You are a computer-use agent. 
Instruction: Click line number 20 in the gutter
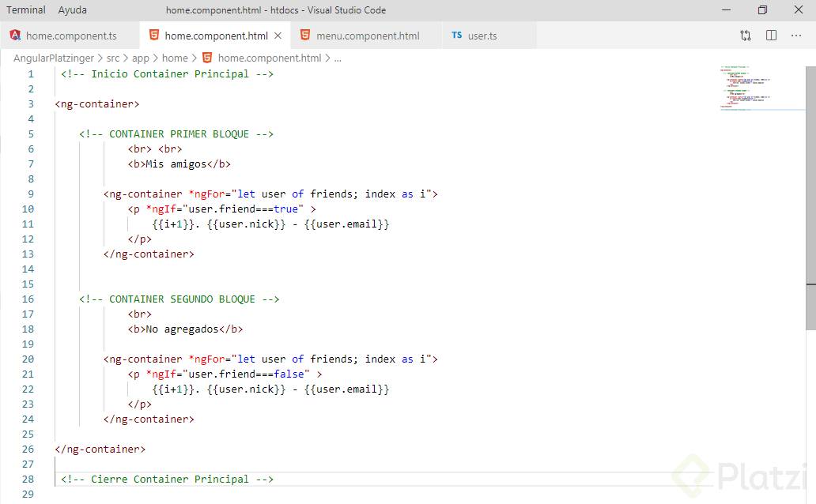coord(28,359)
